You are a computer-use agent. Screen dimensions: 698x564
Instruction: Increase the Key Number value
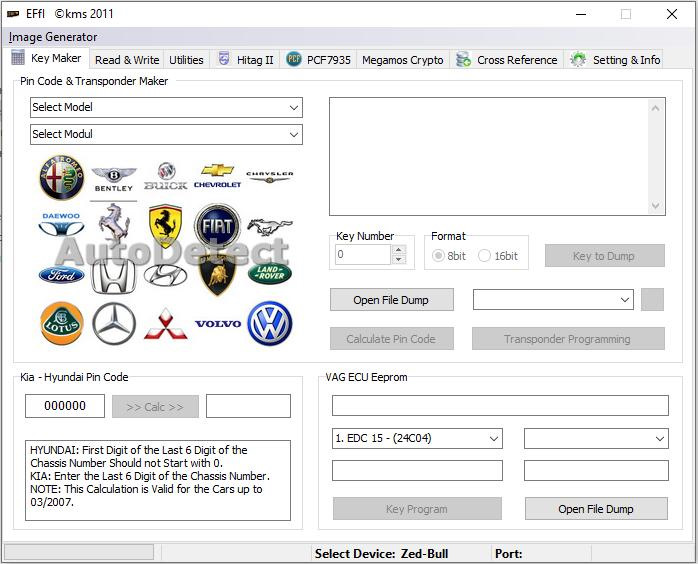(x=399, y=250)
